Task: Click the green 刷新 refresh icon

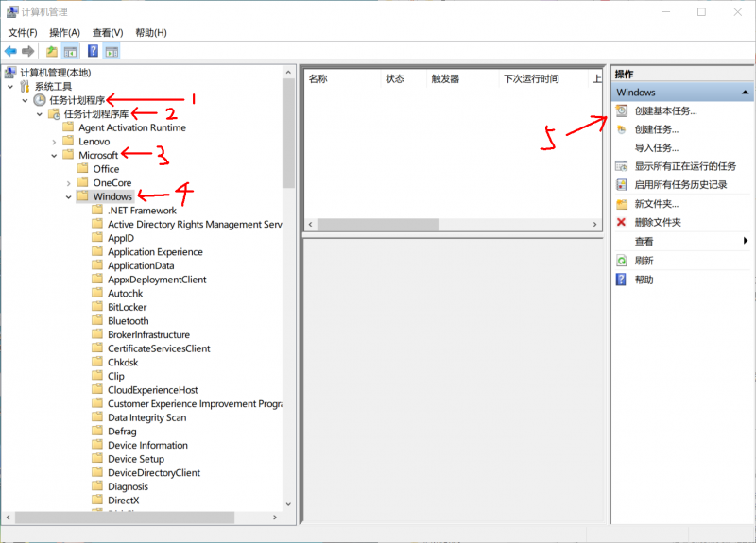Action: pyautogui.click(x=621, y=260)
